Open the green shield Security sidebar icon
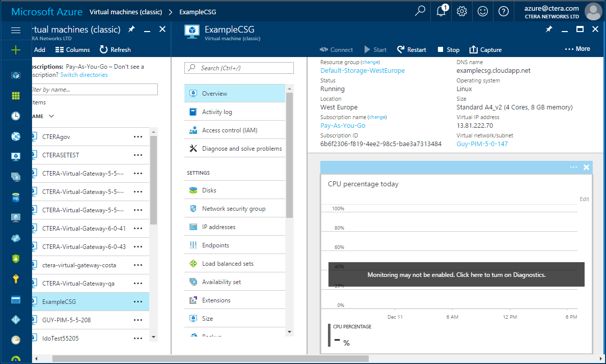 click(16, 258)
